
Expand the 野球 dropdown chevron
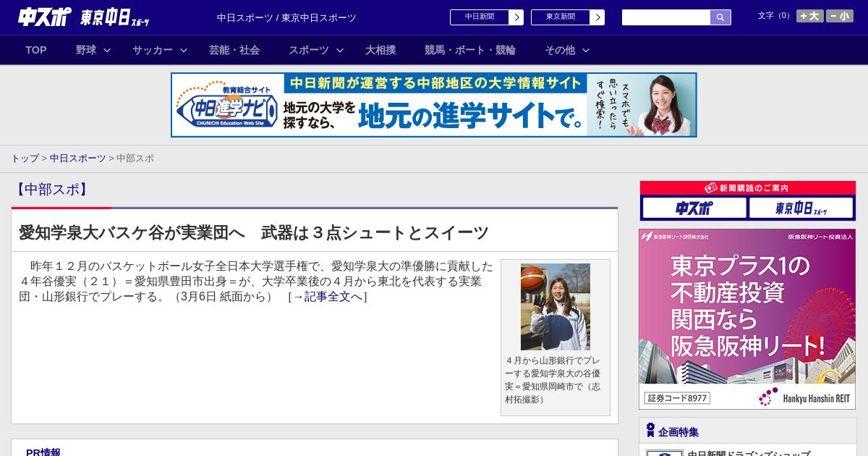point(107,50)
